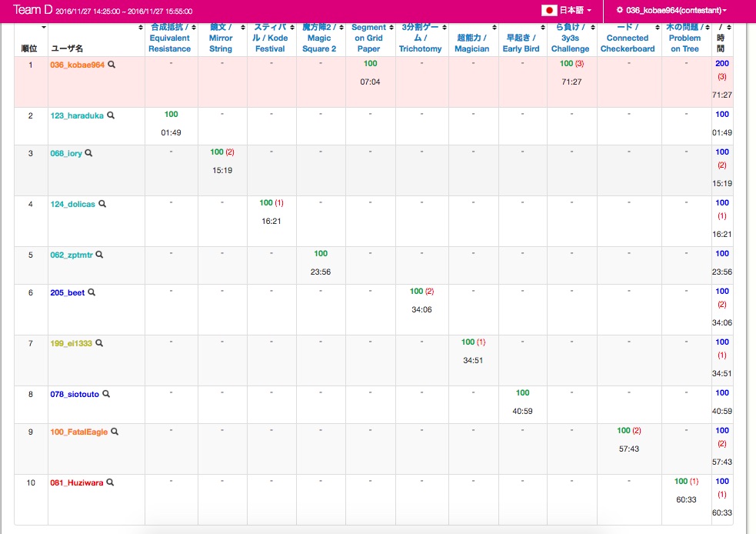Open search icon next to 036_kobae964
Viewport: 756px width, 534px height.
(112, 64)
